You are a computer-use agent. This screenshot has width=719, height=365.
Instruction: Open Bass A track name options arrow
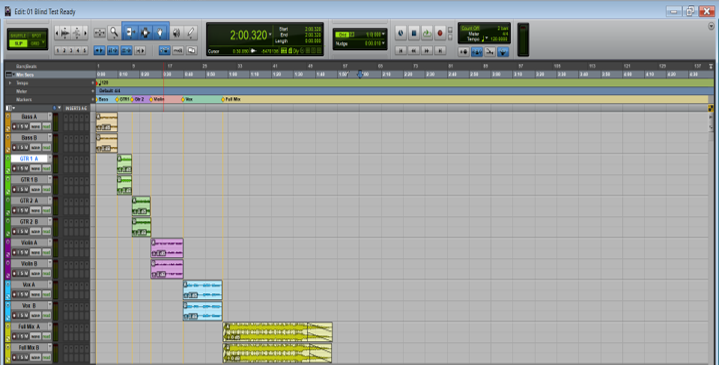[50, 116]
